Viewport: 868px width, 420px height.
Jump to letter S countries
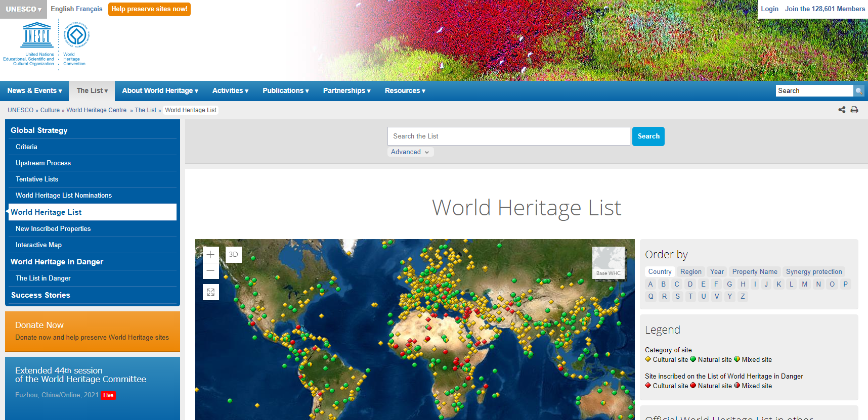click(678, 296)
